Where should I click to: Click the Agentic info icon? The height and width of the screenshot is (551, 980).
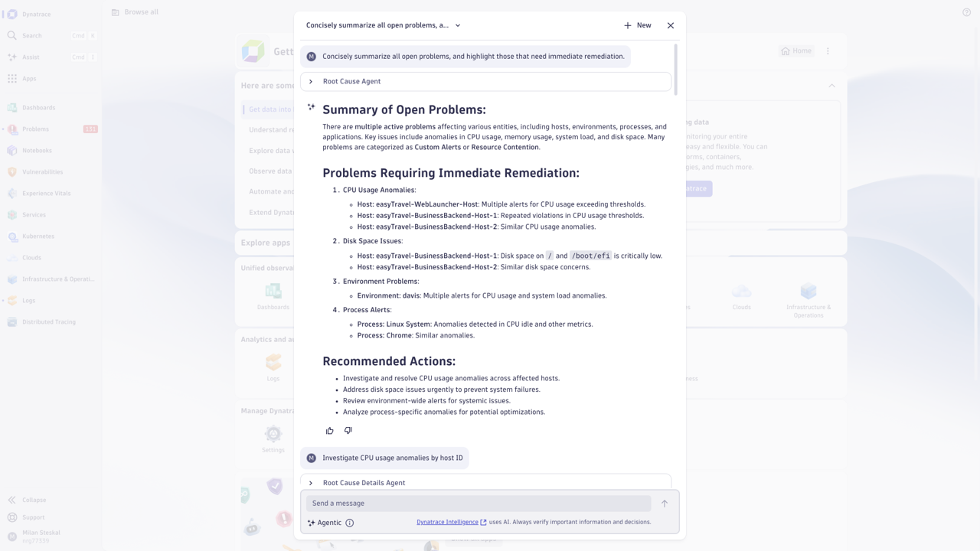(x=350, y=523)
